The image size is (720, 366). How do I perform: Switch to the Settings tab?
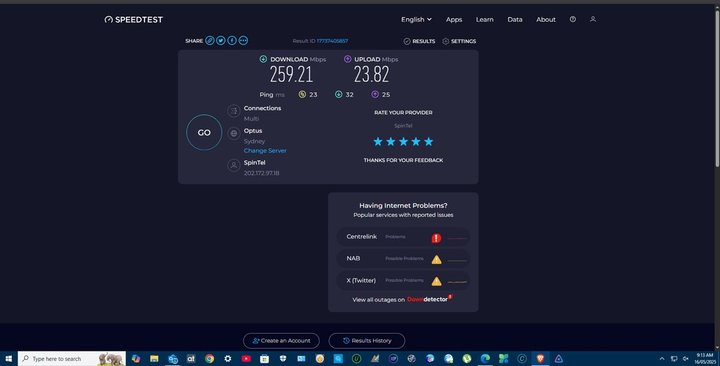click(459, 41)
